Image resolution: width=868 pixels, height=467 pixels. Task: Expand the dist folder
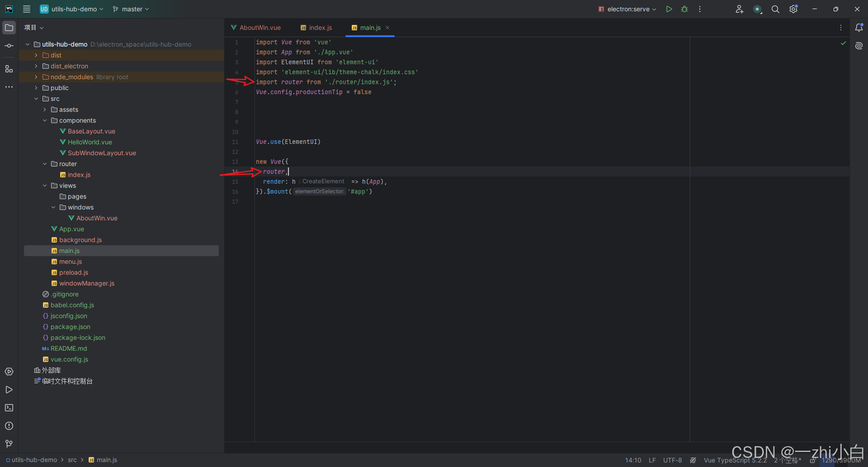click(x=36, y=55)
